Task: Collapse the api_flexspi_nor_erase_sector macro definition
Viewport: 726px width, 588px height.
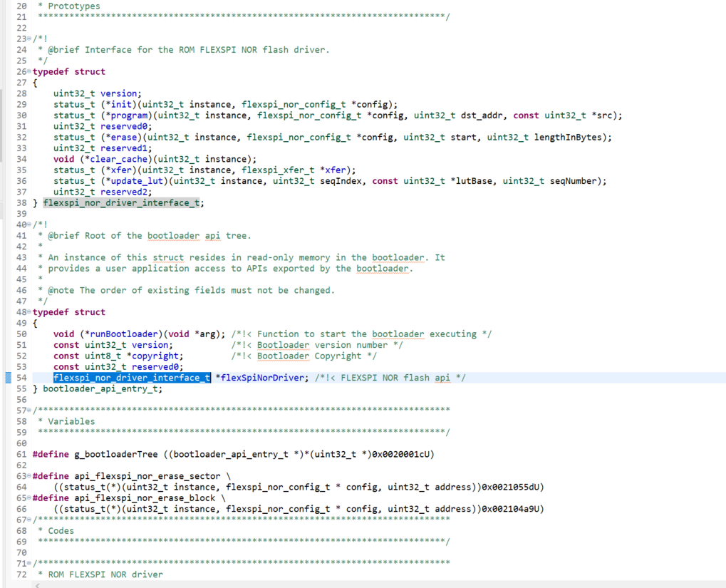Action: [28, 476]
